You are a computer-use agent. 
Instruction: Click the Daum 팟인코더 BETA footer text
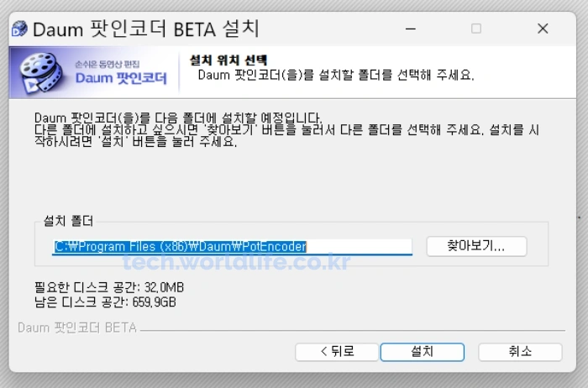[x=77, y=328]
